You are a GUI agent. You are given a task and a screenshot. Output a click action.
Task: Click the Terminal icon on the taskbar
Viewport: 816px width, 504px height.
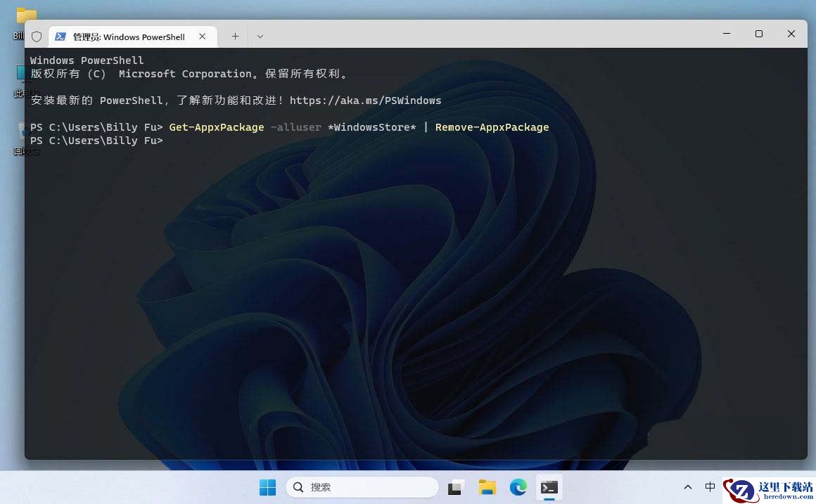(549, 487)
